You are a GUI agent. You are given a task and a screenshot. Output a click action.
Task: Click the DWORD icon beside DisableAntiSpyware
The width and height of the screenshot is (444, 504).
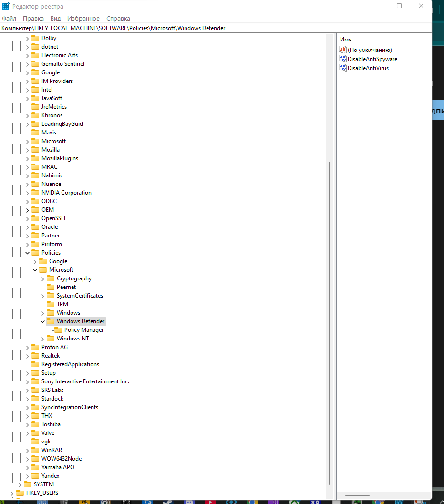click(x=343, y=59)
